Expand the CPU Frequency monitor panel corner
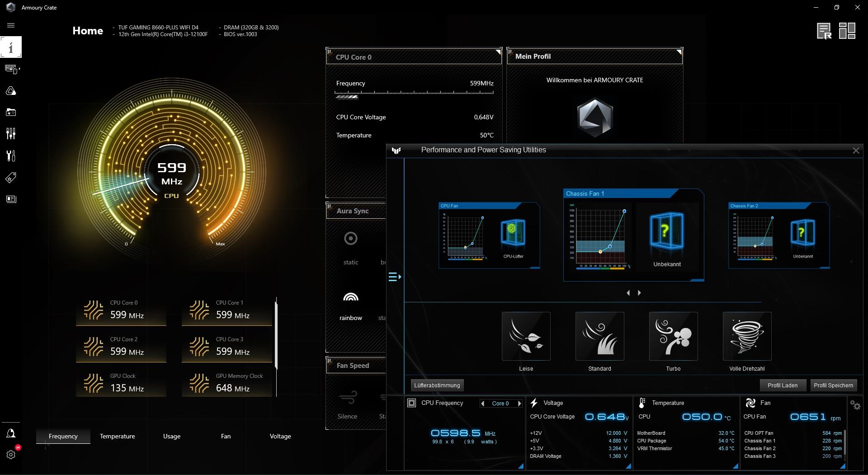The width and height of the screenshot is (868, 475). tap(520, 466)
